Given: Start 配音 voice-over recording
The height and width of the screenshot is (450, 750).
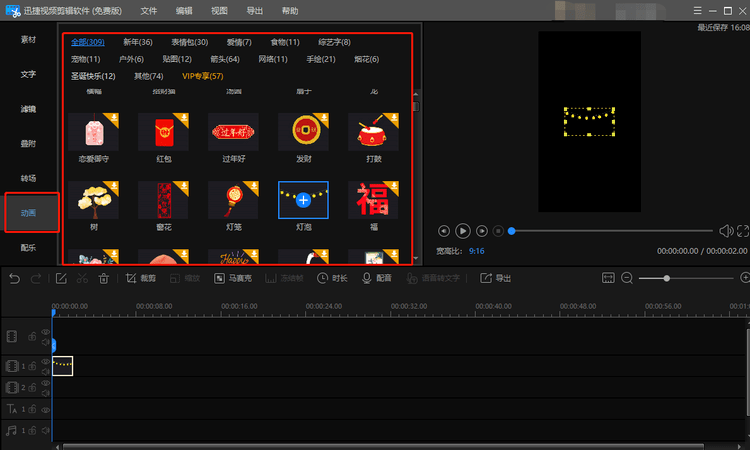Looking at the screenshot, I should pyautogui.click(x=377, y=278).
